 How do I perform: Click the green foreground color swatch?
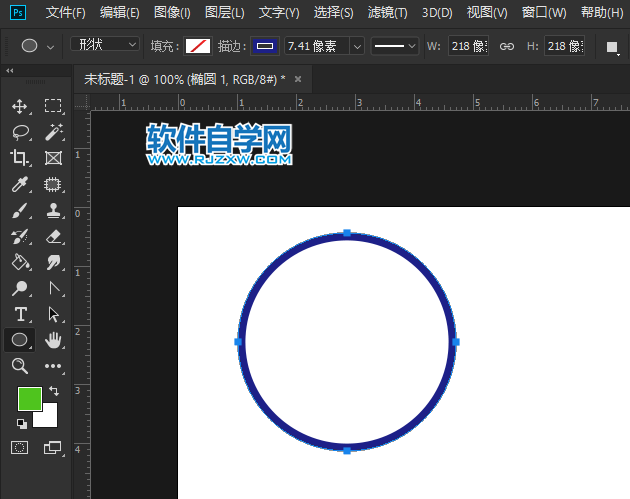[x=29, y=399]
